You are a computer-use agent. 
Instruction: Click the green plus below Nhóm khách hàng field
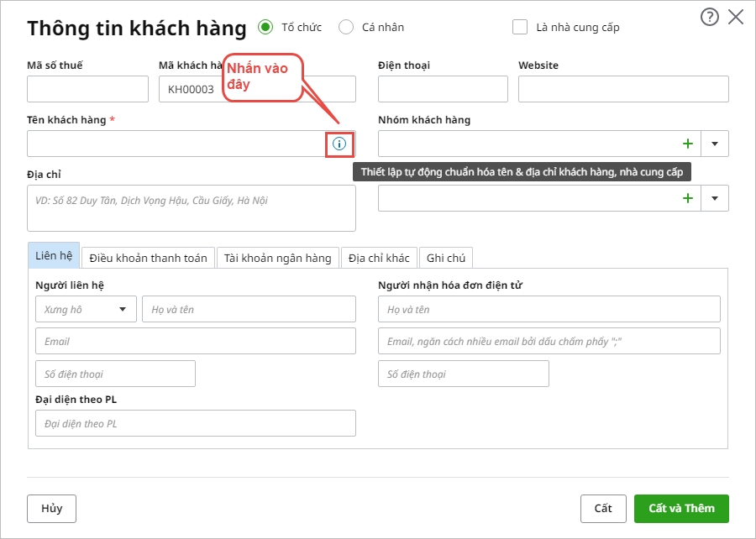click(x=688, y=198)
